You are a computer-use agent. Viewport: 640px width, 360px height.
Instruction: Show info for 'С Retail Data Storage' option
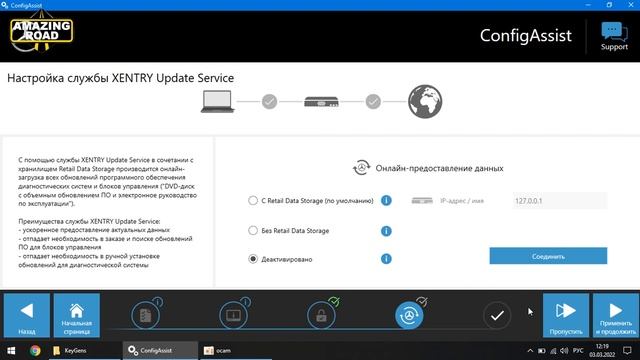pos(386,200)
